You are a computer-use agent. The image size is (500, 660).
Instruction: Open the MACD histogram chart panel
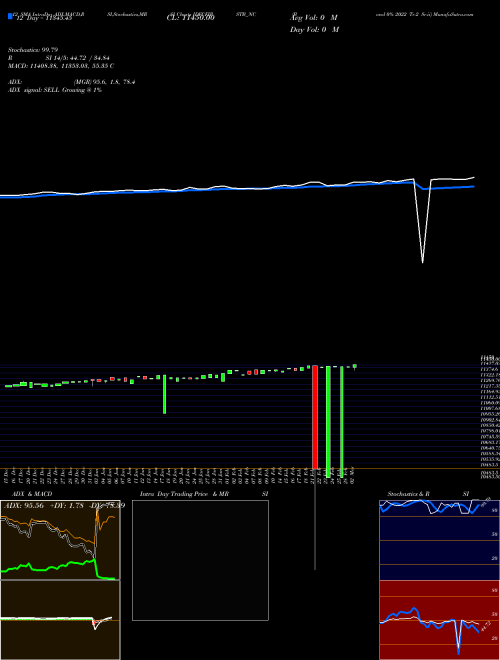(x=60, y=620)
